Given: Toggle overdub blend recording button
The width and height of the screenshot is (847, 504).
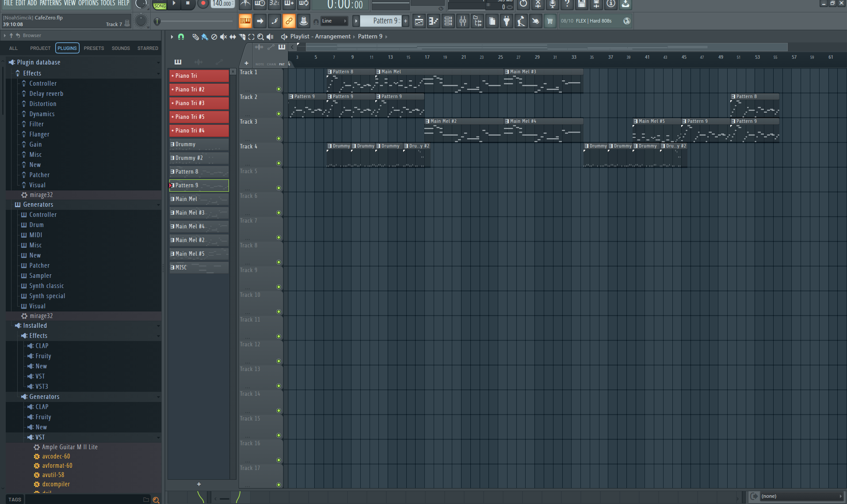Looking at the screenshot, I should point(289,4).
